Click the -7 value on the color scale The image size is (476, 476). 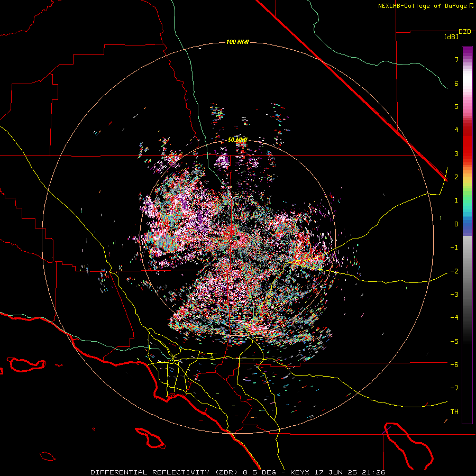(454, 388)
